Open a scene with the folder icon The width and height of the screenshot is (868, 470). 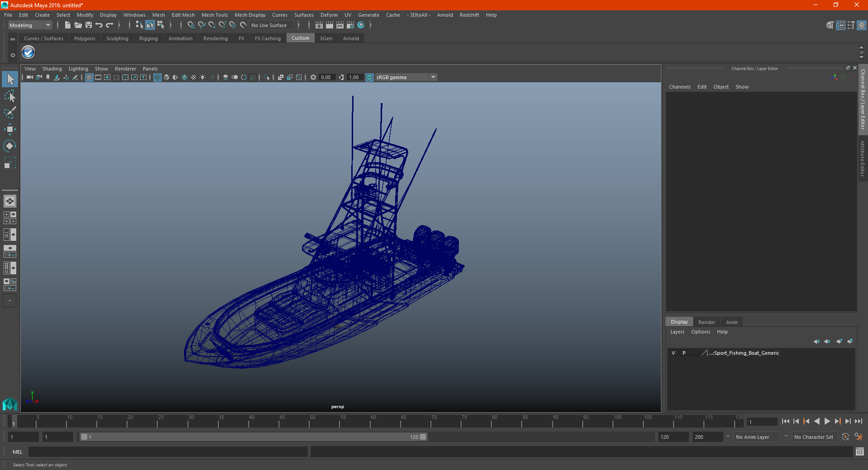pos(78,25)
